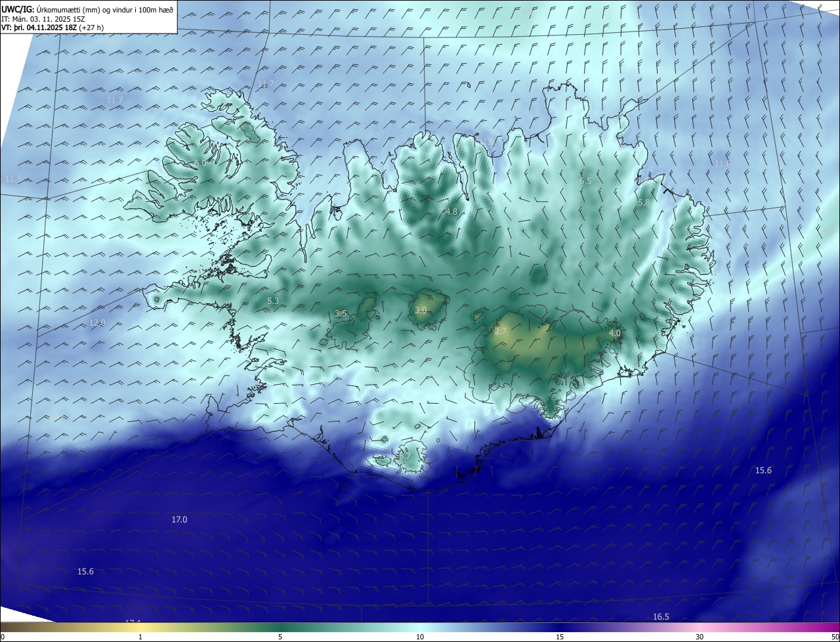The width and height of the screenshot is (840, 642).
Task: Click the colour scale tick label 50
Action: pyautogui.click(x=834, y=637)
